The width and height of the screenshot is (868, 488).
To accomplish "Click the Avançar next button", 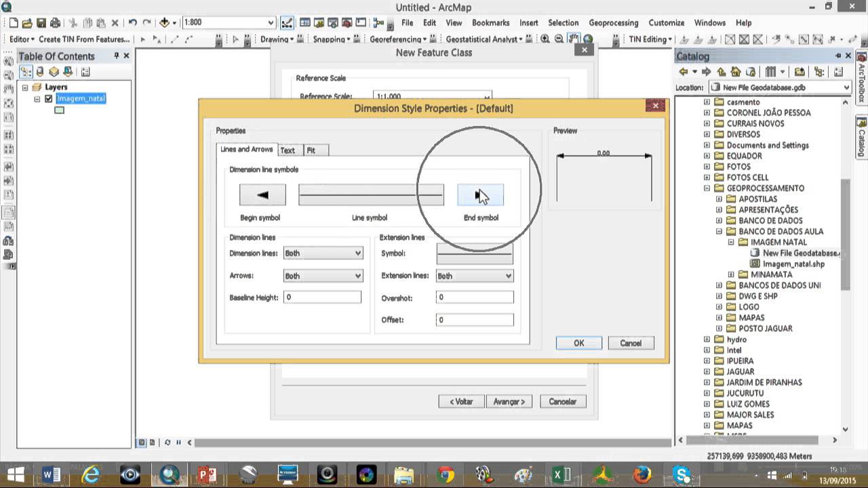I will (x=509, y=401).
